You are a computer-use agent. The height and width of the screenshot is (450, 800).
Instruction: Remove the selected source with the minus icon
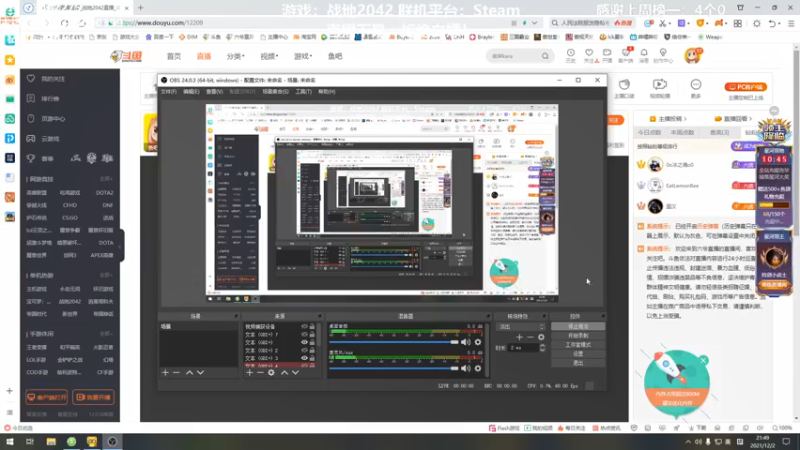[260, 372]
